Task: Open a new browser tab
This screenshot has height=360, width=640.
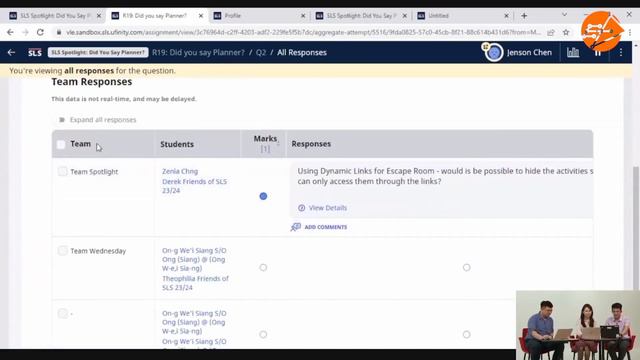Action: point(524,16)
